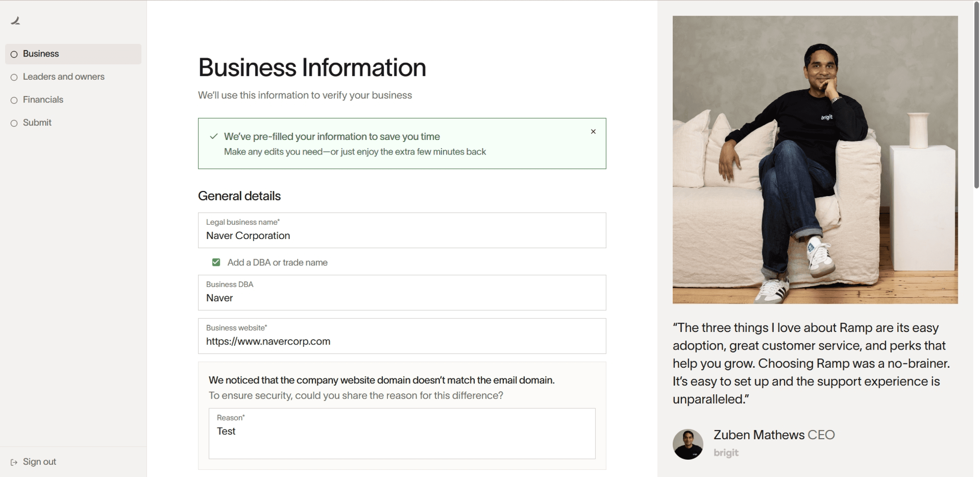Click the circle icon beside Leaders and owners
The width and height of the screenshot is (980, 477).
14,77
